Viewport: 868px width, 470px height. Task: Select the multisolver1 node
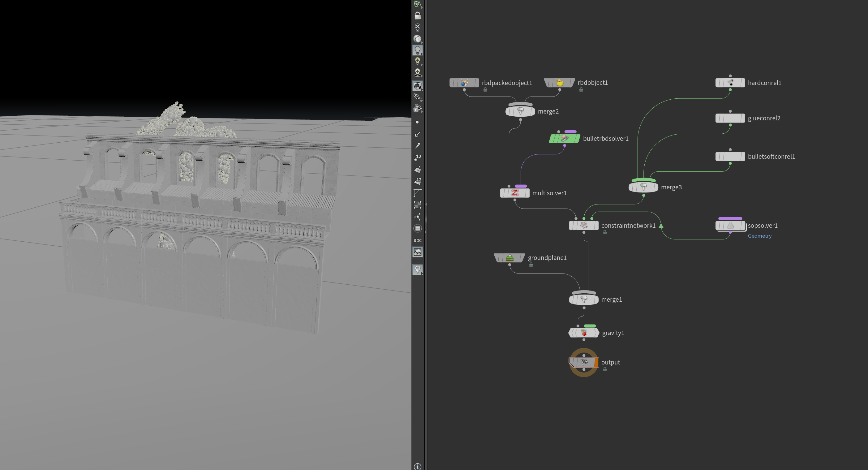point(515,193)
